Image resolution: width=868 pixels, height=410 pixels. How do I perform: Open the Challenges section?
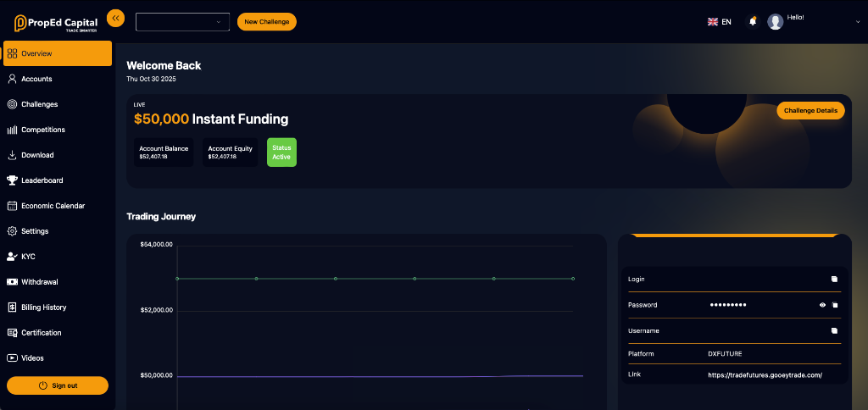(58, 104)
